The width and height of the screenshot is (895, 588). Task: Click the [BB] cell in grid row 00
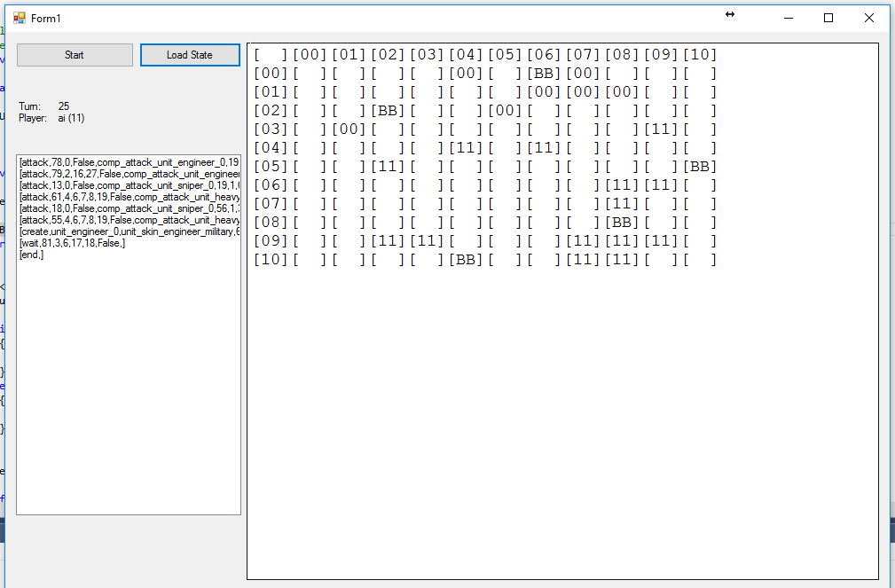coord(544,74)
